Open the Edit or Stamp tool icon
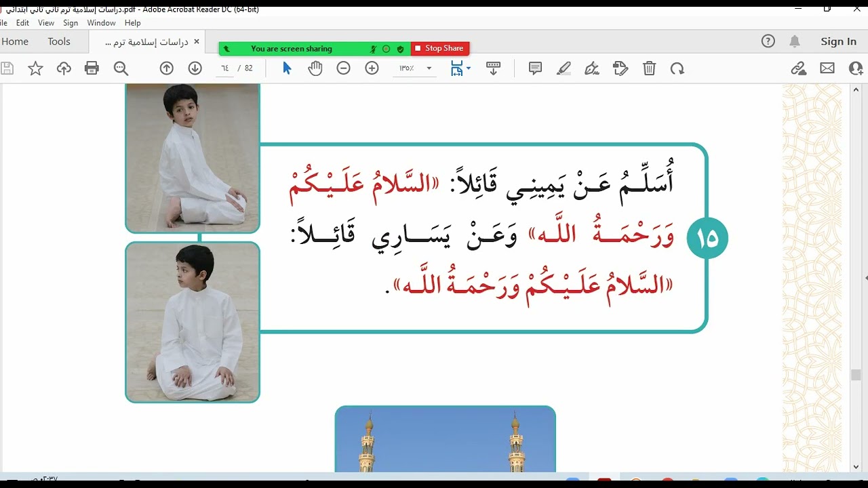Image resolution: width=868 pixels, height=488 pixels. (x=620, y=68)
